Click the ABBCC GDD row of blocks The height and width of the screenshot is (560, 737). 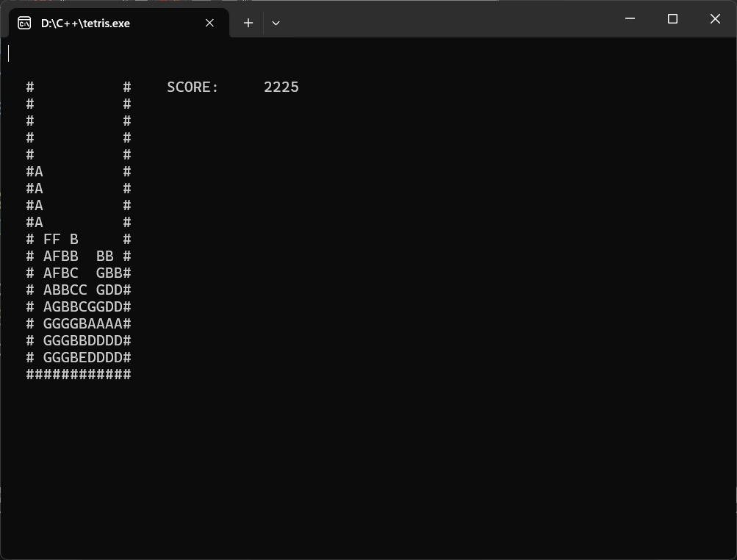(x=82, y=290)
